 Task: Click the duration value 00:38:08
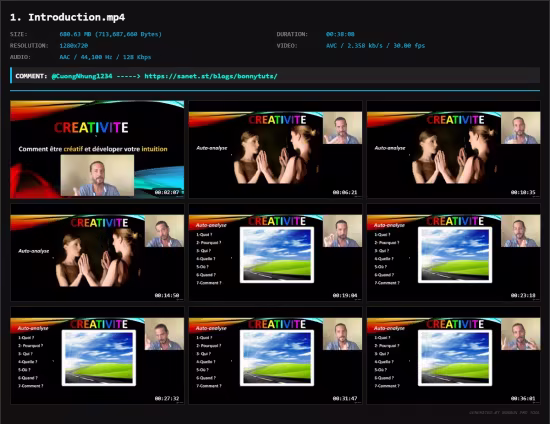[x=340, y=34]
